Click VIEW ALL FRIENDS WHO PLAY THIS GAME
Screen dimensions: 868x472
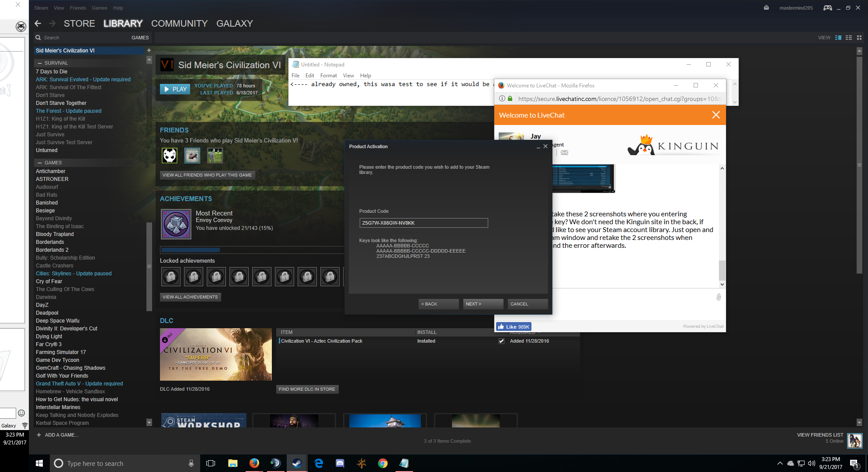(207, 175)
